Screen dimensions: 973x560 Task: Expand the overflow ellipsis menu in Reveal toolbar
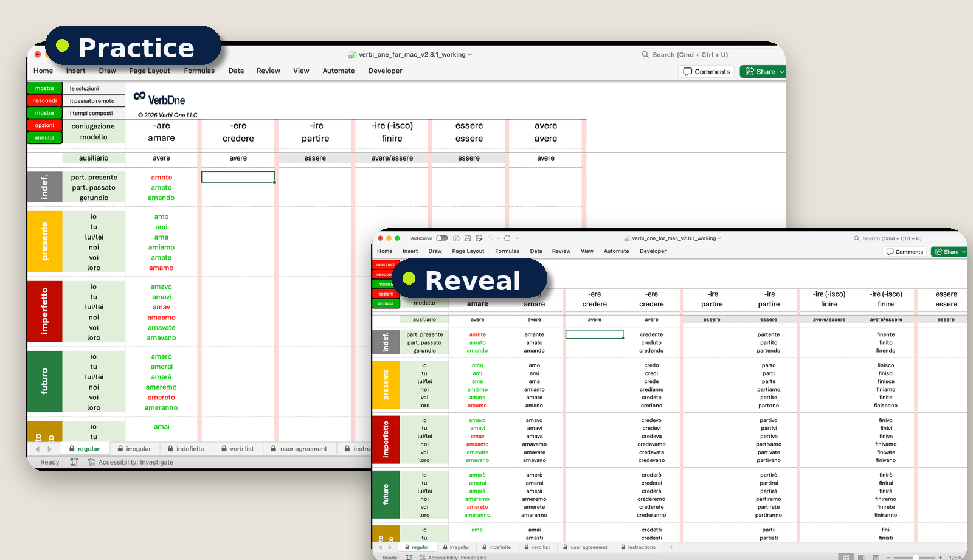[x=519, y=238]
